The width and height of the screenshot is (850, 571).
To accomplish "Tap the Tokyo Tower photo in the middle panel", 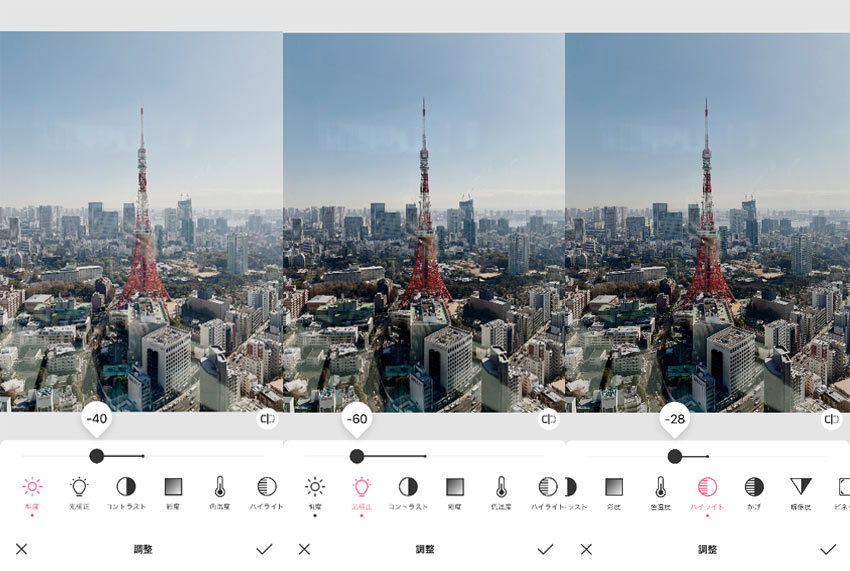I will [423, 220].
